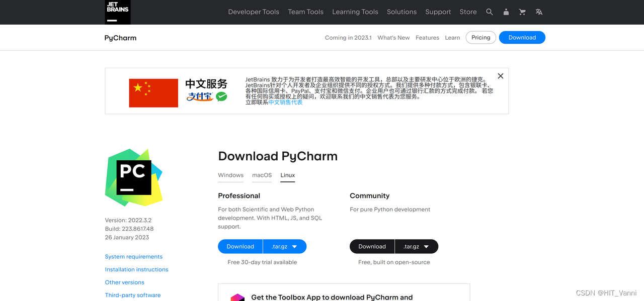The image size is (644, 301).
Task: Switch to the macOS tab
Action: coord(262,175)
